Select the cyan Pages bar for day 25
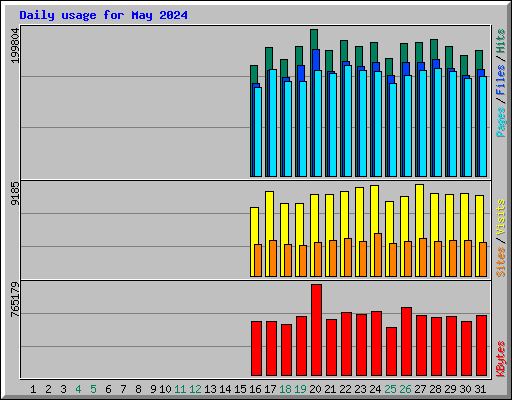Viewport: 512px width, 400px height. pos(393,130)
